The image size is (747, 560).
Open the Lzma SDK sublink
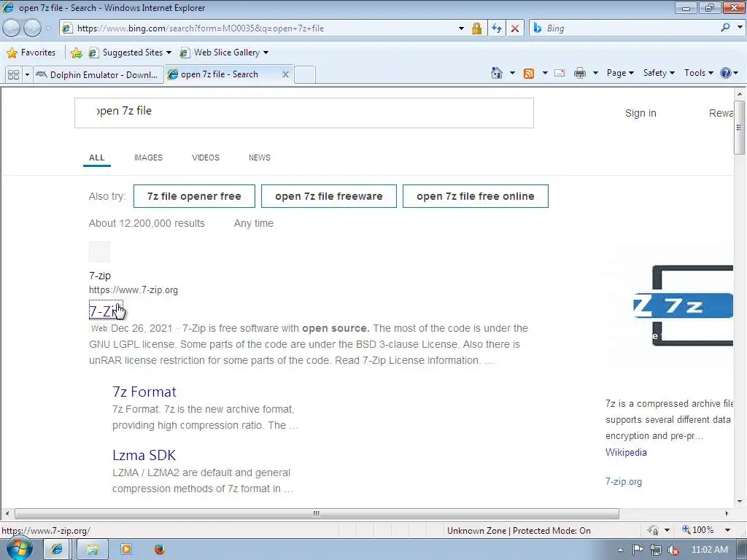[x=144, y=455]
